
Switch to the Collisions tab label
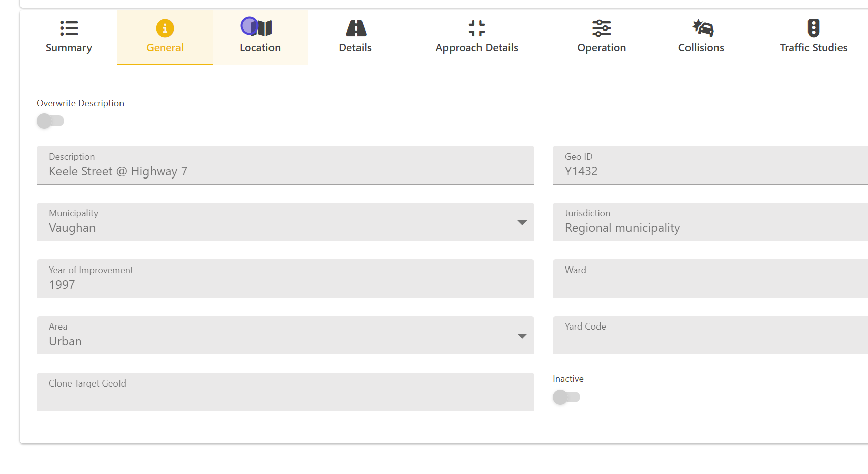coord(701,48)
